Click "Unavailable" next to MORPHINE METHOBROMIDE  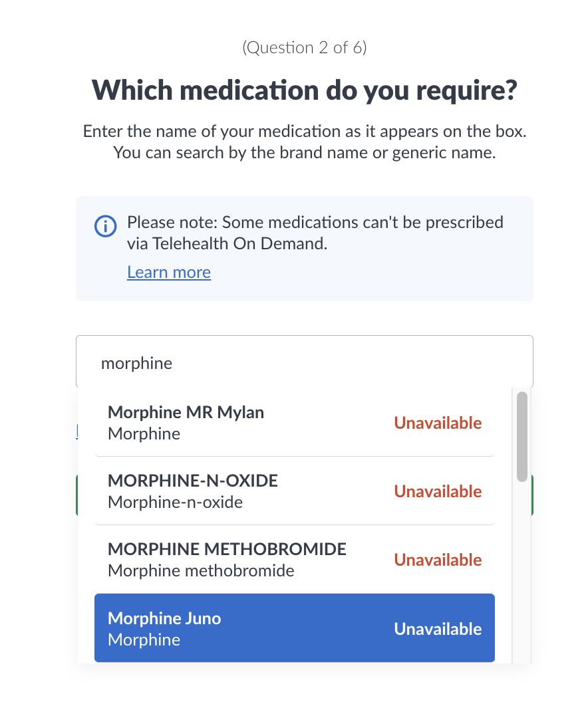point(438,560)
